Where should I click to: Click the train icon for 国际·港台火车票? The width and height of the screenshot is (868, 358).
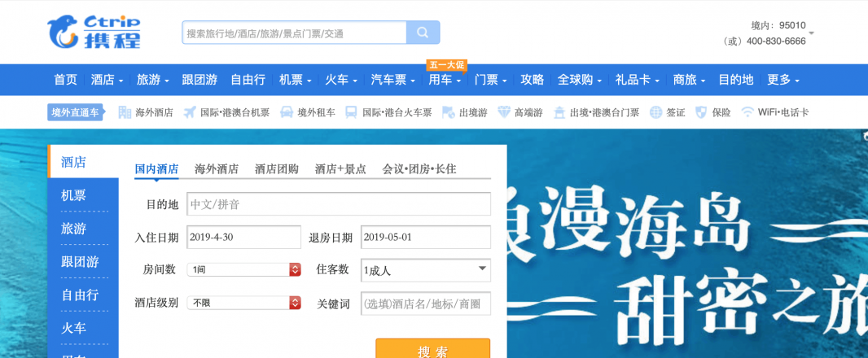coord(351,112)
